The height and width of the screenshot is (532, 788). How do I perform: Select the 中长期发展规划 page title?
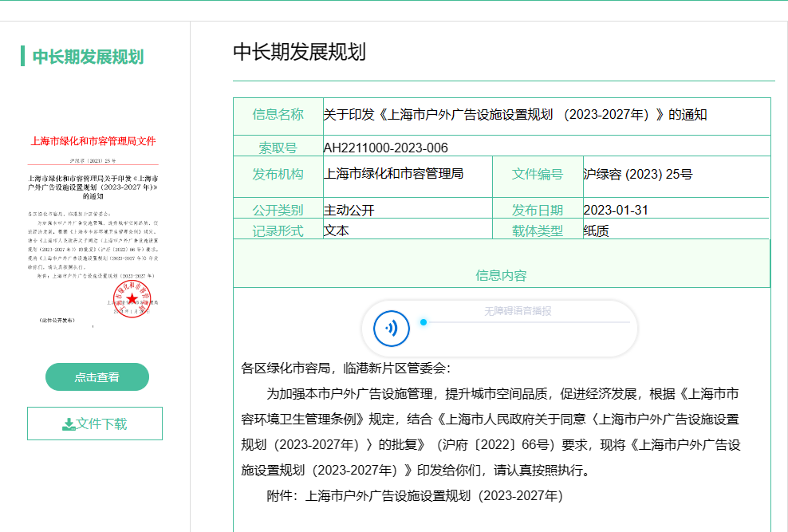300,53
